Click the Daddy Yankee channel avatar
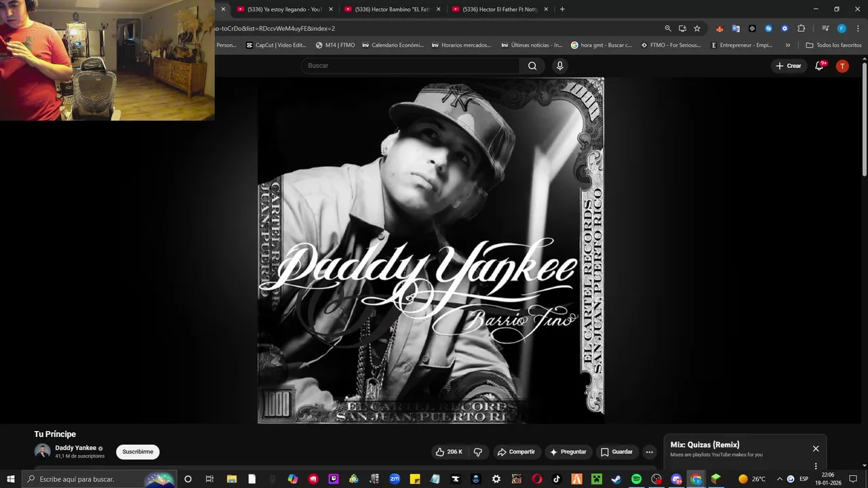 pos(43,452)
